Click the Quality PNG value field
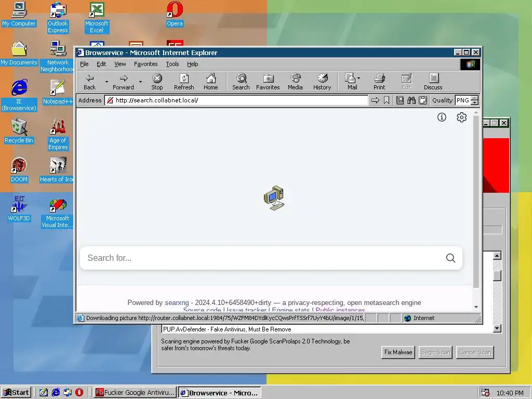Screen dimensions: 532x399 click(463, 100)
